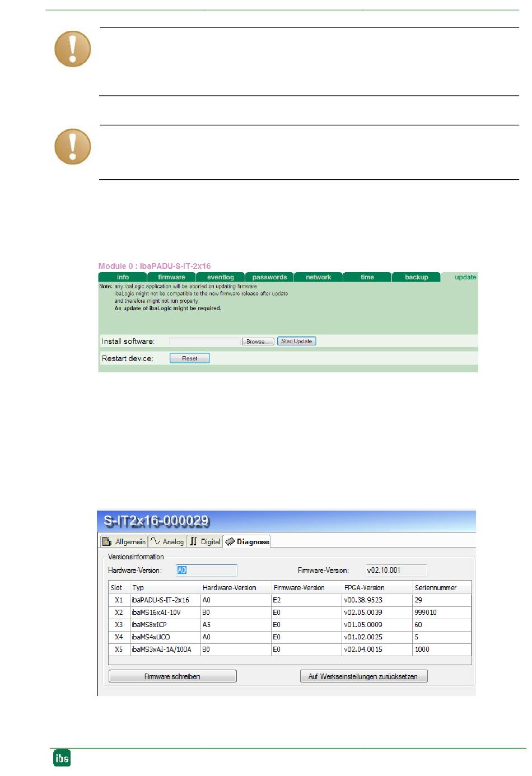Open the time tab
This screenshot has height=776, width=532.
(367, 277)
